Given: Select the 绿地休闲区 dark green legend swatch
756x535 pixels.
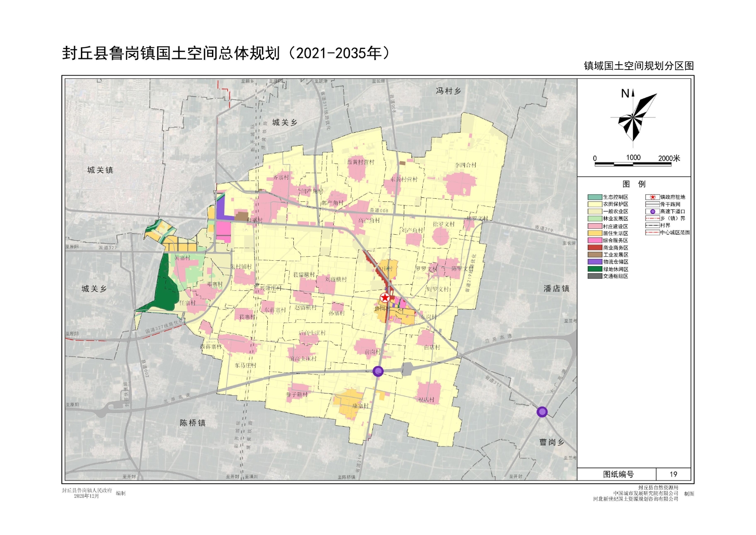Looking at the screenshot, I should 595,269.
